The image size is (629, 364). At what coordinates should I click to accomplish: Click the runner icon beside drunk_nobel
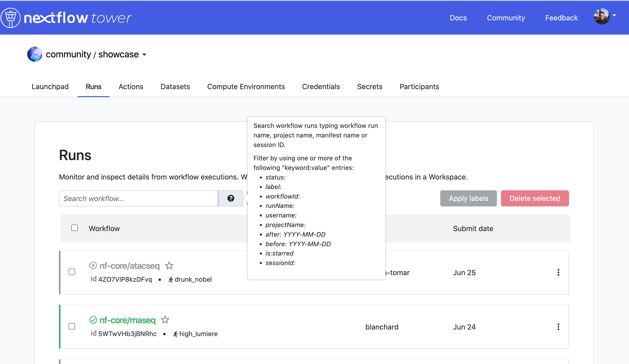click(171, 280)
